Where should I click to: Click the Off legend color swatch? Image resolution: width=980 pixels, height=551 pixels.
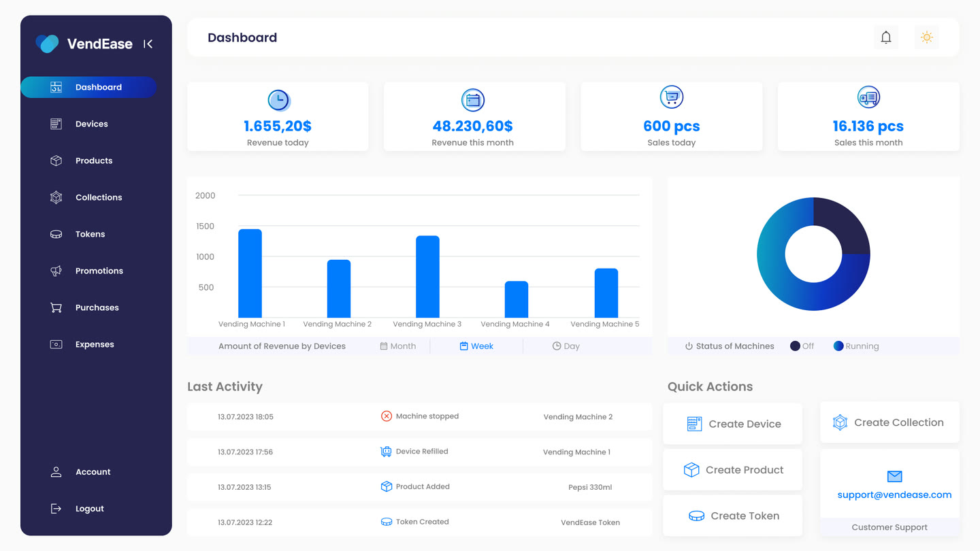[795, 346]
